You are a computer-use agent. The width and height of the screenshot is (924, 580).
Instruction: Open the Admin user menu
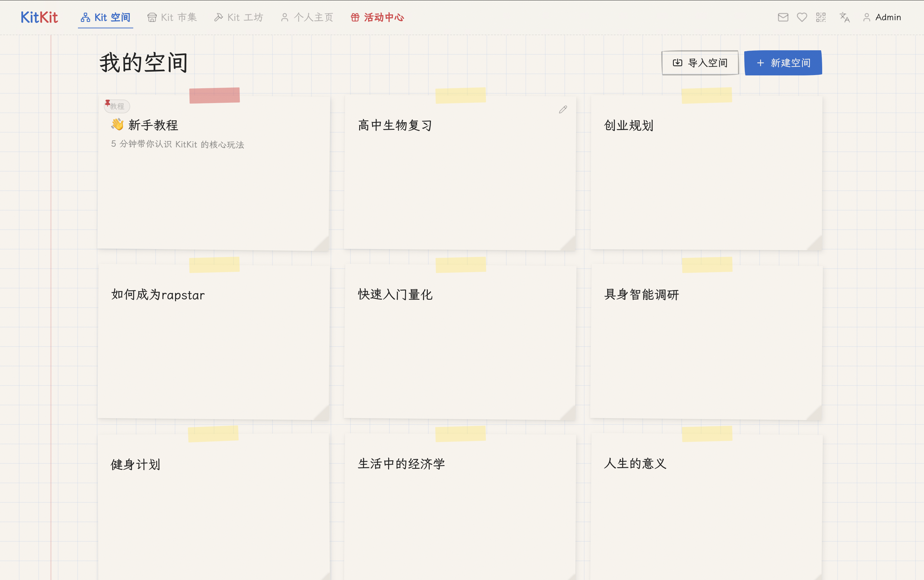tap(882, 17)
